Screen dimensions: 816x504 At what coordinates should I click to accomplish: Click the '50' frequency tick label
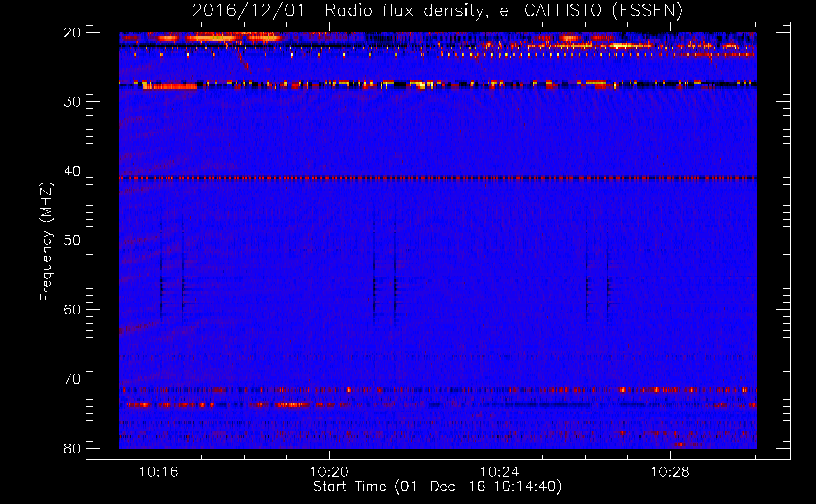pyautogui.click(x=73, y=240)
